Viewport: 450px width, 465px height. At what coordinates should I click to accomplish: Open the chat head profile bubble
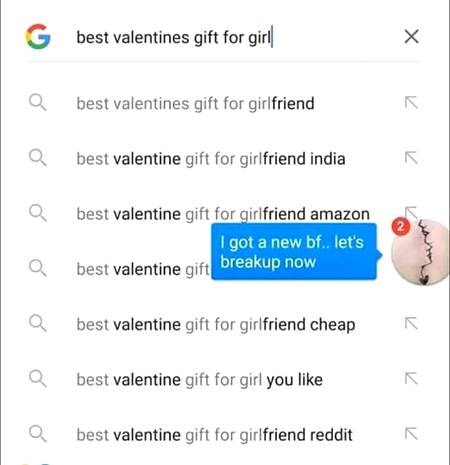(x=421, y=253)
